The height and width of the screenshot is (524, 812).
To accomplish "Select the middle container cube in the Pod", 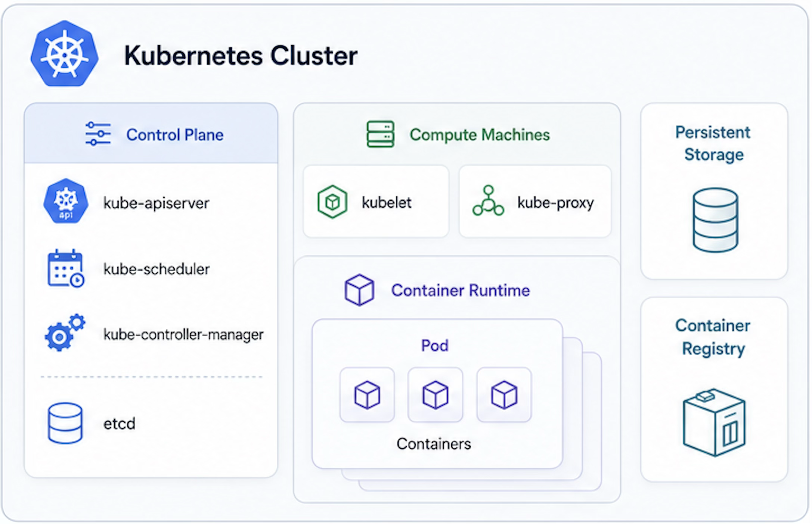I will pyautogui.click(x=435, y=395).
